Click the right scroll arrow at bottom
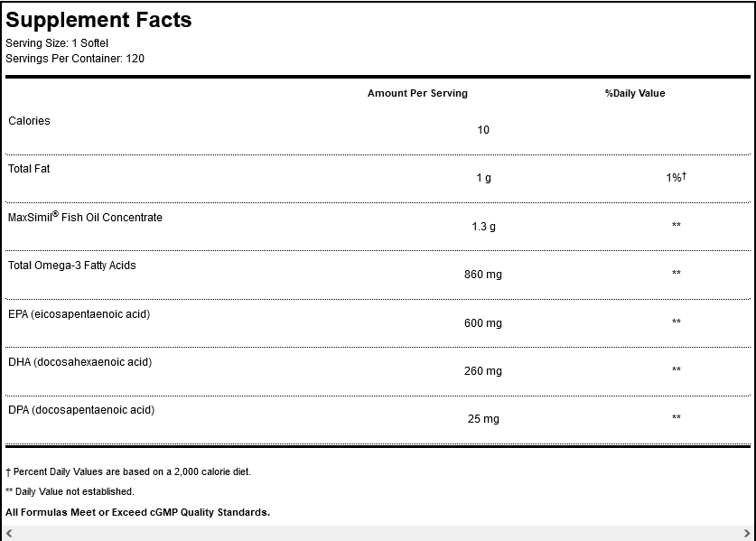This screenshot has height=541, width=756. point(746,534)
